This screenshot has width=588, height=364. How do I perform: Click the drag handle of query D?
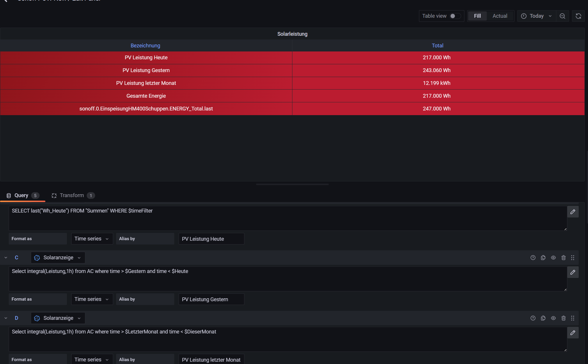(573, 318)
